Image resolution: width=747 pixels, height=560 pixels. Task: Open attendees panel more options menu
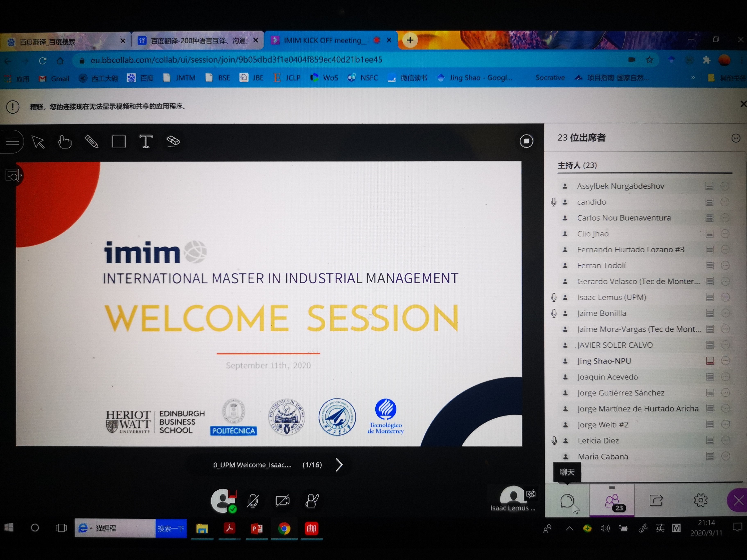click(x=736, y=138)
